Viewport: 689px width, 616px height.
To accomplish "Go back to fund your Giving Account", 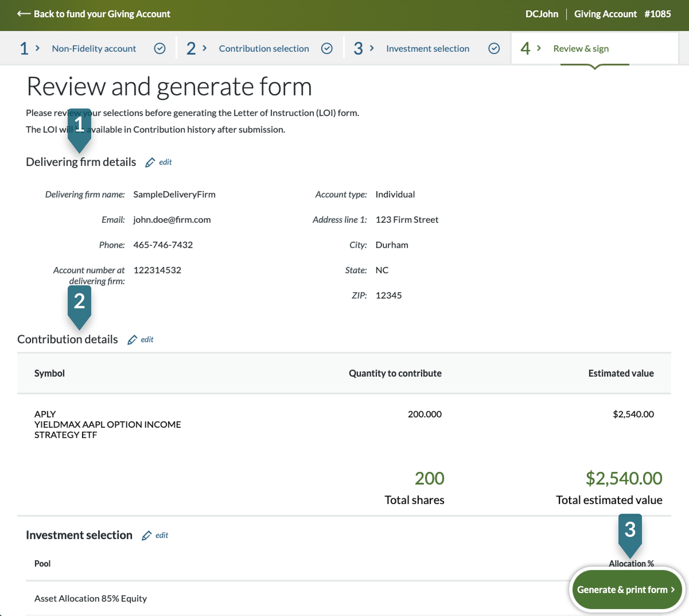I will pos(102,14).
